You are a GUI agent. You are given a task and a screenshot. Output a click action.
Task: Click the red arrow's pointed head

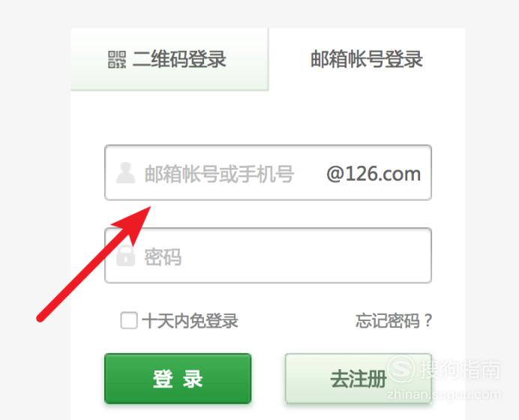[136, 220]
